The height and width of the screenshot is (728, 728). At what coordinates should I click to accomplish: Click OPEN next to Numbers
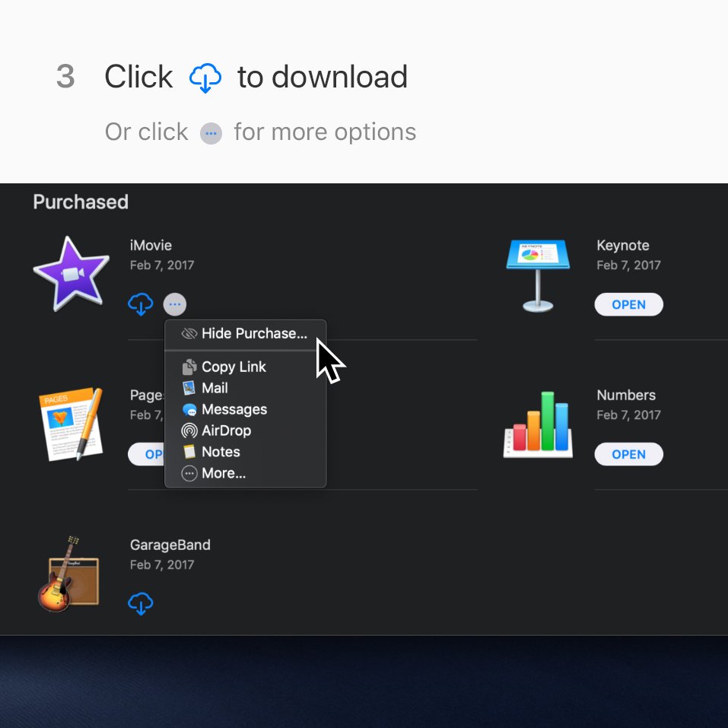(x=628, y=454)
